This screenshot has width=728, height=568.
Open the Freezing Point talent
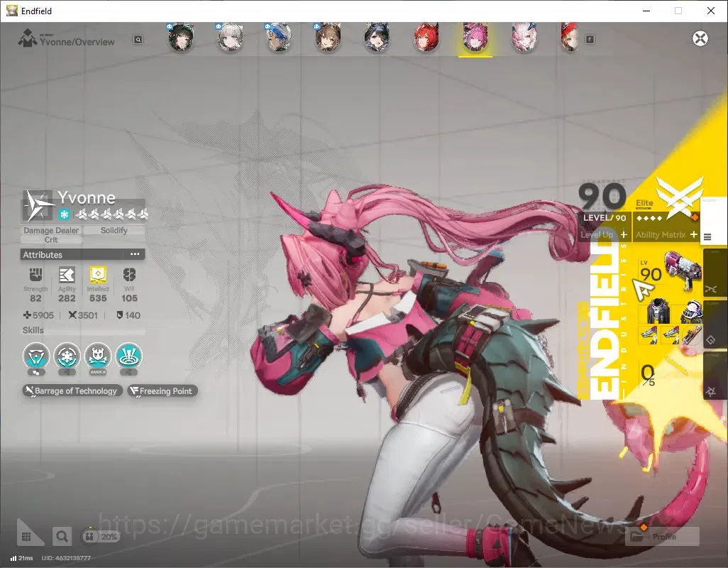162,391
